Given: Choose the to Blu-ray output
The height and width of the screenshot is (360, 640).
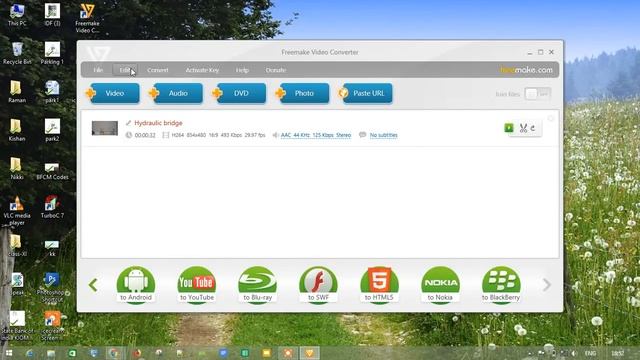Looking at the screenshot, I should 258,285.
